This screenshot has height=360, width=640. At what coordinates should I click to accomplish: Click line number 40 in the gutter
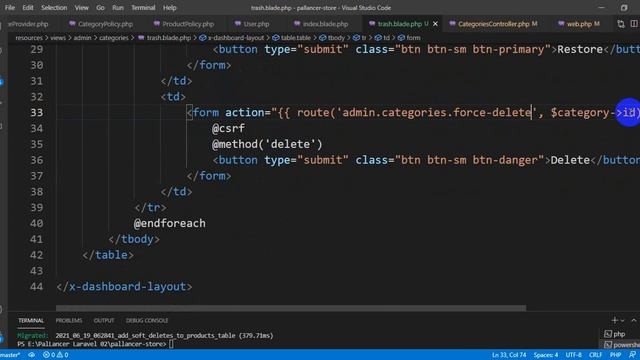(36, 223)
